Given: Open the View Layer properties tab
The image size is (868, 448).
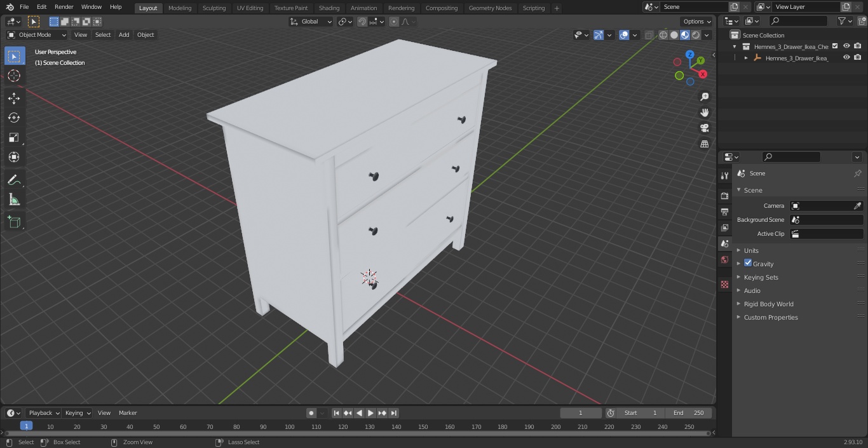Looking at the screenshot, I should pyautogui.click(x=724, y=227).
